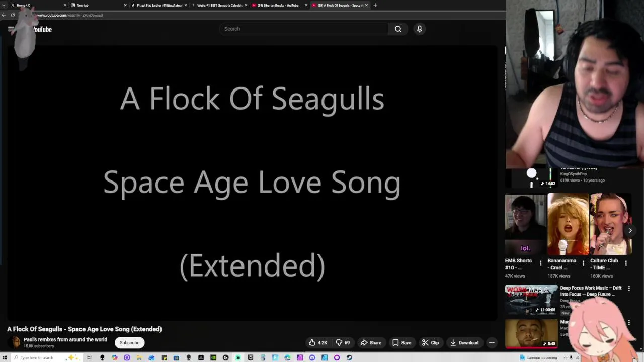
Task: Click the video player area
Action: click(x=252, y=183)
